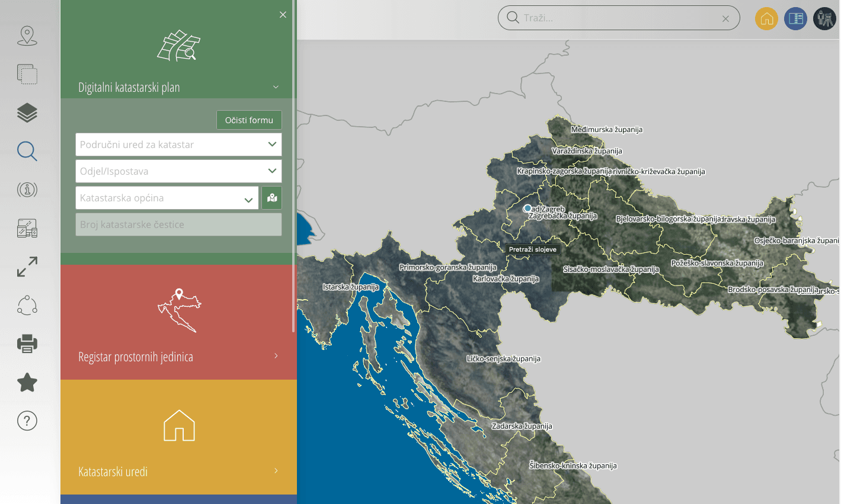Click the map picker button beside Katastarska općina
This screenshot has height=504, width=841.
272,198
